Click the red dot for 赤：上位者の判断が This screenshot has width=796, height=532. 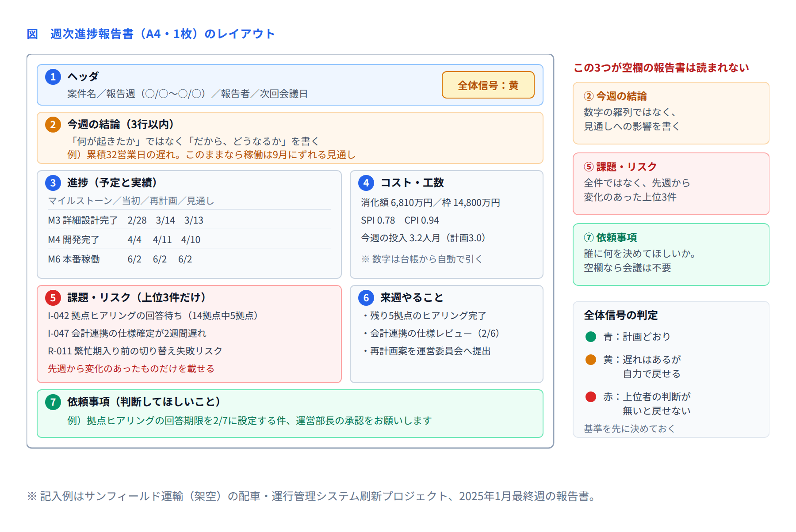(591, 397)
